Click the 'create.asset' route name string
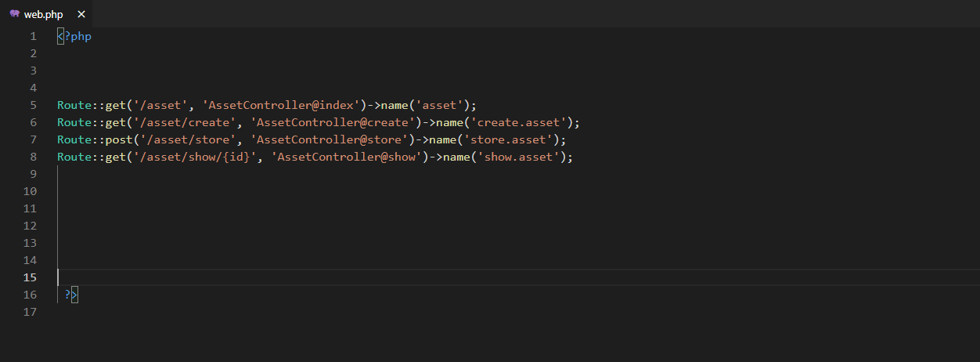Screen dimensions: 980x362 point(522,122)
